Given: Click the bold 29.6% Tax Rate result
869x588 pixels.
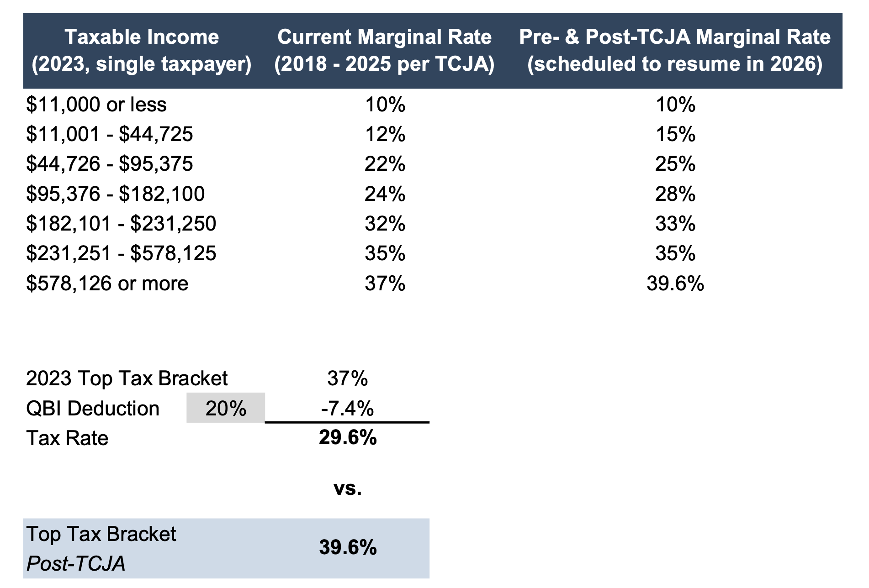Looking at the screenshot, I should 347,438.
